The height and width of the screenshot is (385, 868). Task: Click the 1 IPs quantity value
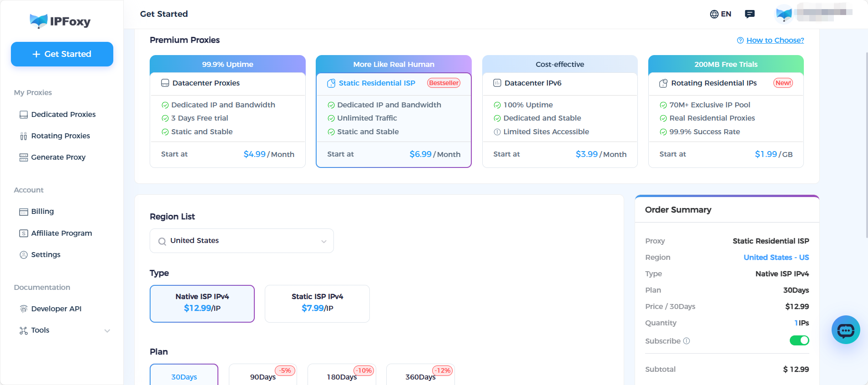pyautogui.click(x=802, y=323)
